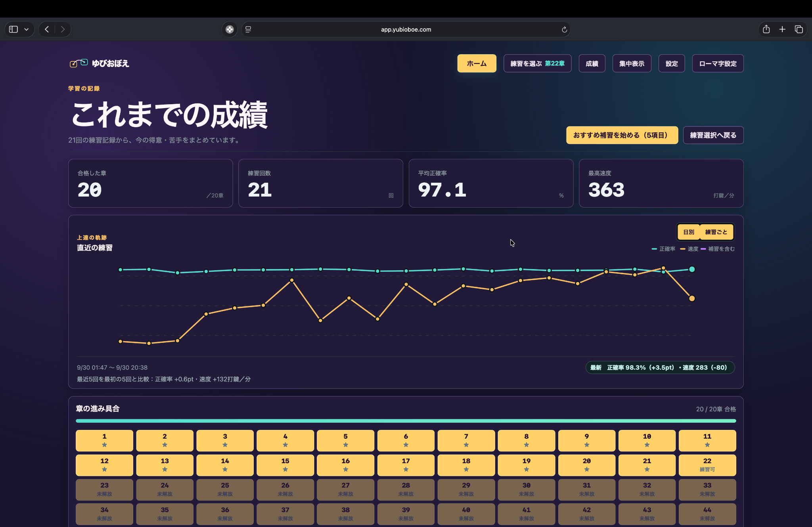This screenshot has height=527, width=812.
Task: Toggle the chart to 練習ごと view
Action: (716, 232)
